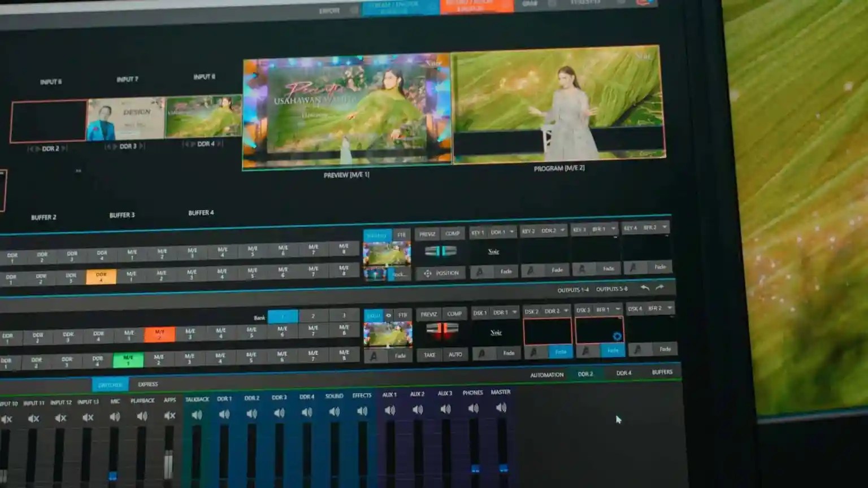Click the undo arrow beside OUTPUTS 5-8
The height and width of the screenshot is (488, 868).
coord(645,288)
